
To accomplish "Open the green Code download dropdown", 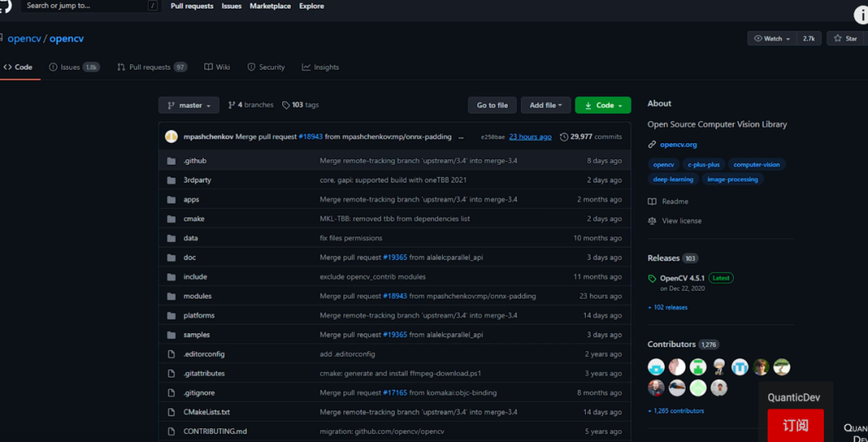I will click(x=603, y=105).
